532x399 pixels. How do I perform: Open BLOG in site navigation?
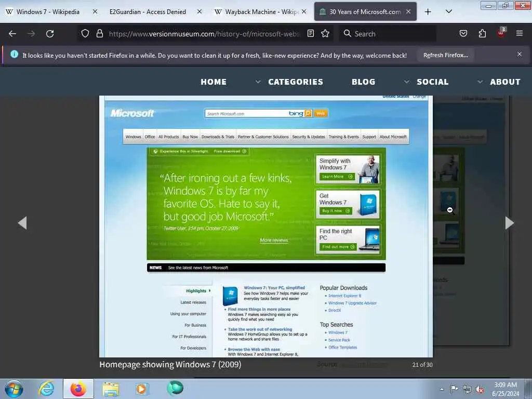(x=363, y=82)
